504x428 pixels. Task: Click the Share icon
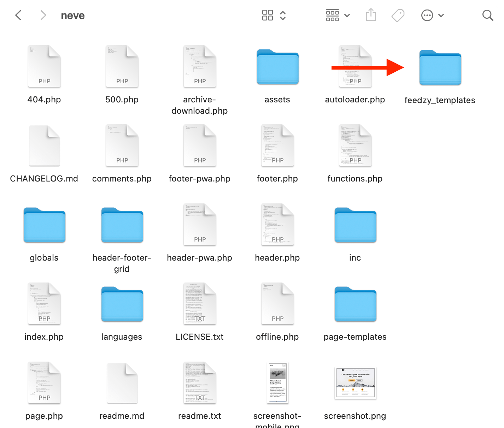click(x=371, y=15)
